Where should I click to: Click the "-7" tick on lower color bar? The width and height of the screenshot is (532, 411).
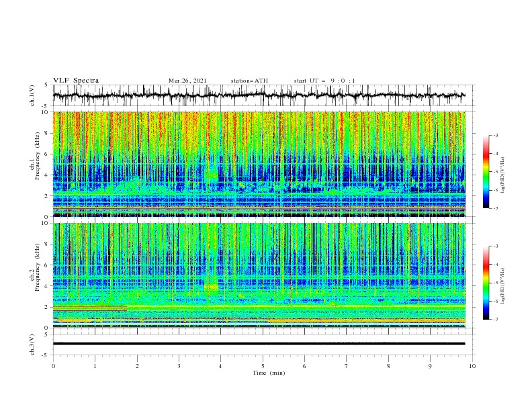point(495,319)
